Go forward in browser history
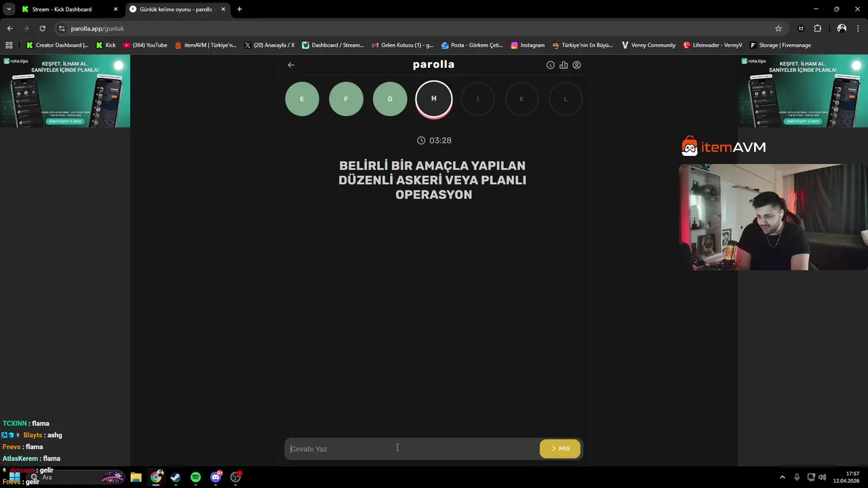 point(26,28)
